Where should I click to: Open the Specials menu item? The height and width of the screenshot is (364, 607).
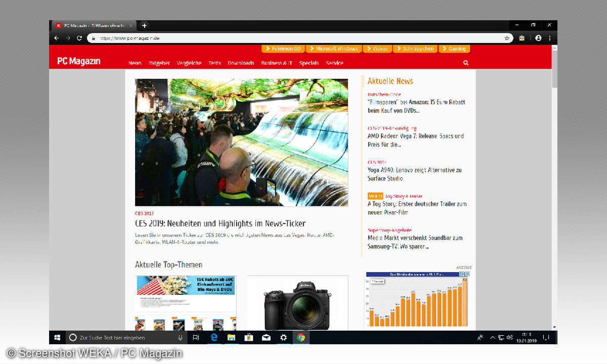309,63
